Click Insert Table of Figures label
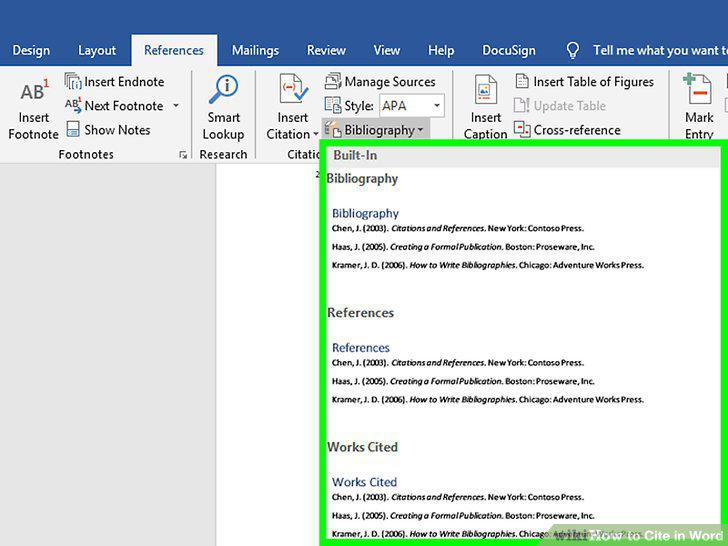Image resolution: width=728 pixels, height=546 pixels. (x=593, y=82)
